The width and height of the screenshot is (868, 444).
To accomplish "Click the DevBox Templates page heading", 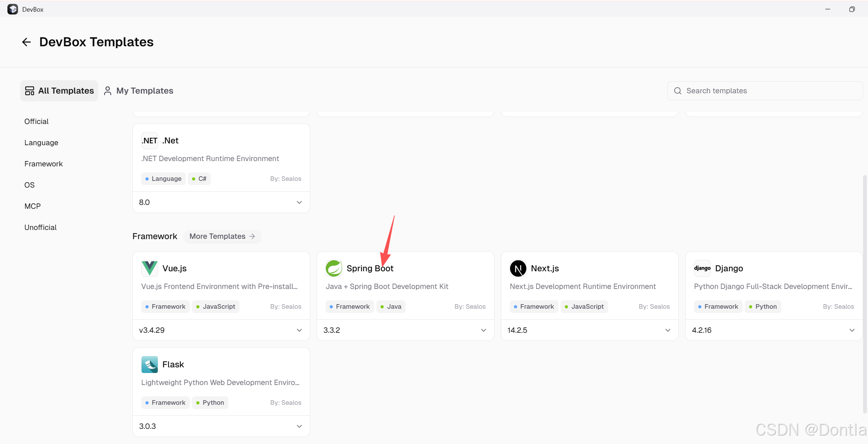I will click(96, 42).
